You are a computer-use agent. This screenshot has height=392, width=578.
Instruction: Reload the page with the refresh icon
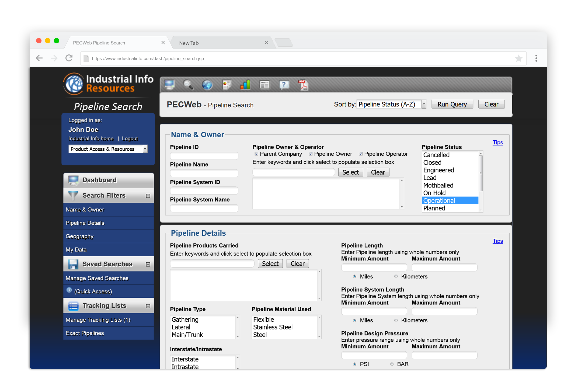tap(69, 58)
